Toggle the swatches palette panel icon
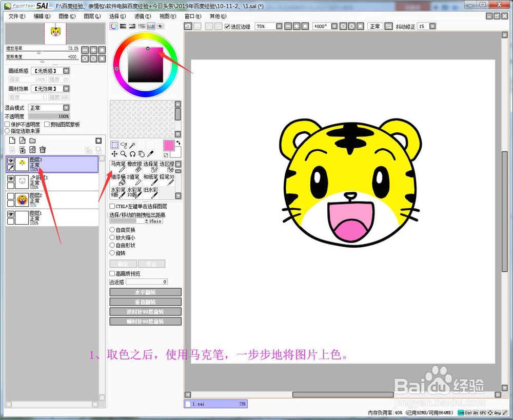Image resolution: width=513 pixels, height=420 pixels. tap(151, 26)
